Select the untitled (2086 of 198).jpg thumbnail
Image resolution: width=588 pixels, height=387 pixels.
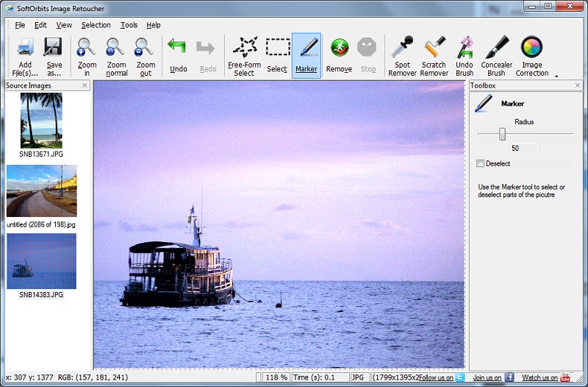(42, 191)
